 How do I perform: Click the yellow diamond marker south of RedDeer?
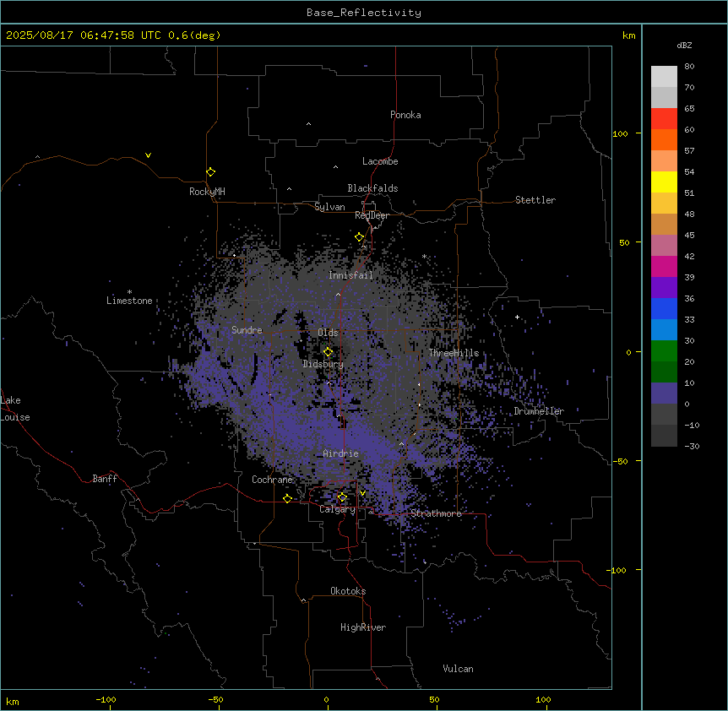359,237
